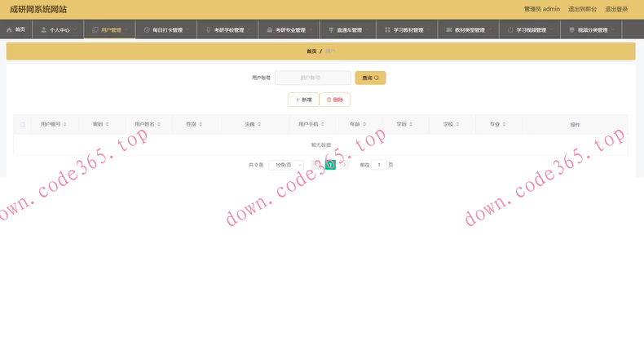This screenshot has height=355, width=644.
Task: Open the 个人中心 menu label
Action: [x=60, y=30]
